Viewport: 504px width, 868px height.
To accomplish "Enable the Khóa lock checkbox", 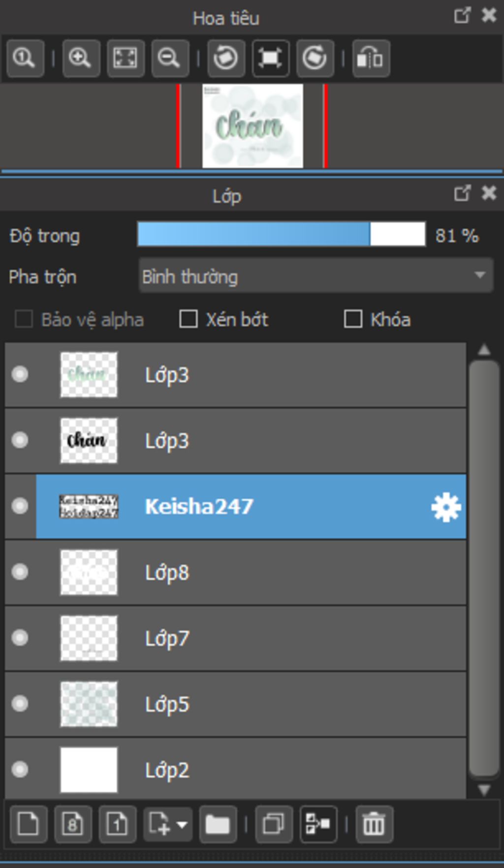I will click(x=353, y=319).
